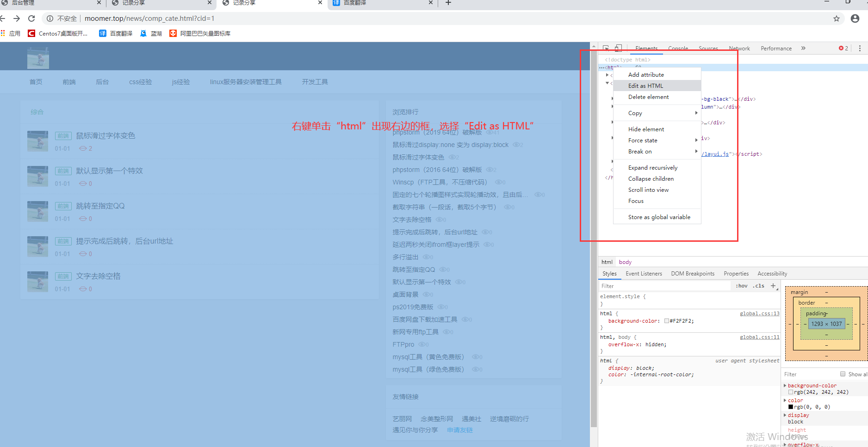The width and height of the screenshot is (868, 447).
Task: Expand the collapsed head node in DOM tree
Action: (x=607, y=75)
